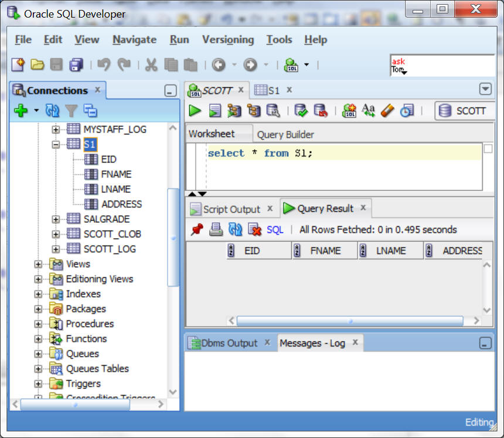This screenshot has height=438, width=504.
Task: Click the Commit icon
Action: tap(301, 111)
